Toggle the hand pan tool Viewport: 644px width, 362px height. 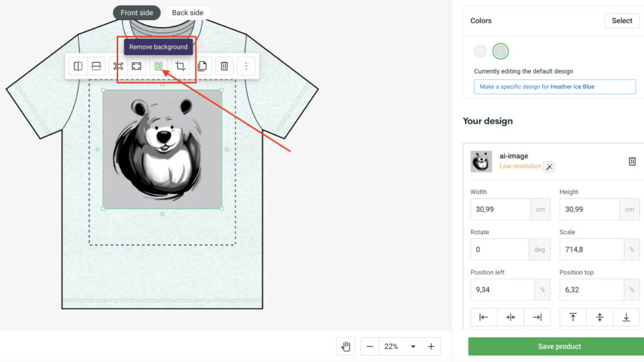point(345,346)
